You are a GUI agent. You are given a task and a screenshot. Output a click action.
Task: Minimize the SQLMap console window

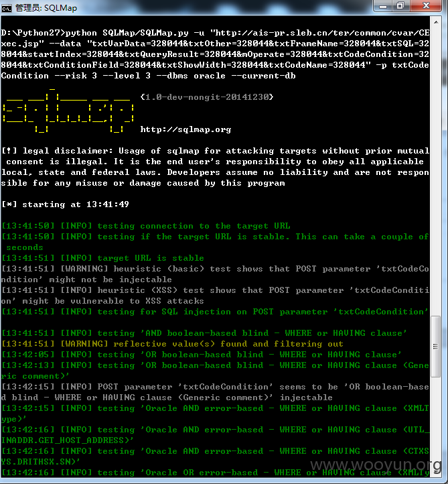click(x=382, y=6)
